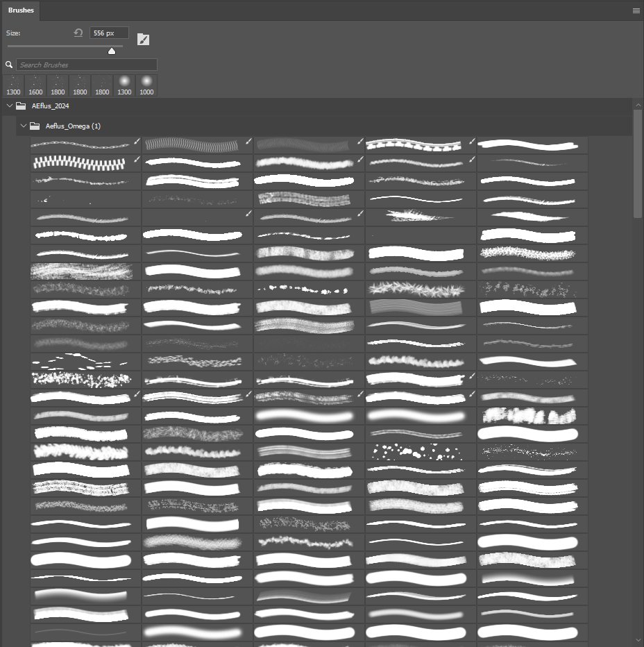Screen dimensions: 644x647
Task: Select the recent brush labeled 1600
Action: click(35, 86)
